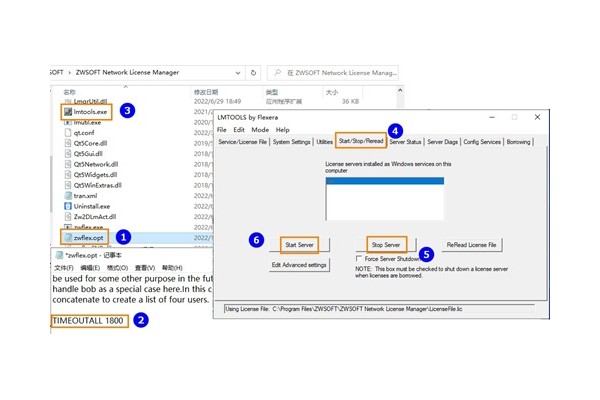Image resolution: width=600 pixels, height=400 pixels.
Task: Switch to the Start/Stop/Reread tab
Action: [361, 141]
